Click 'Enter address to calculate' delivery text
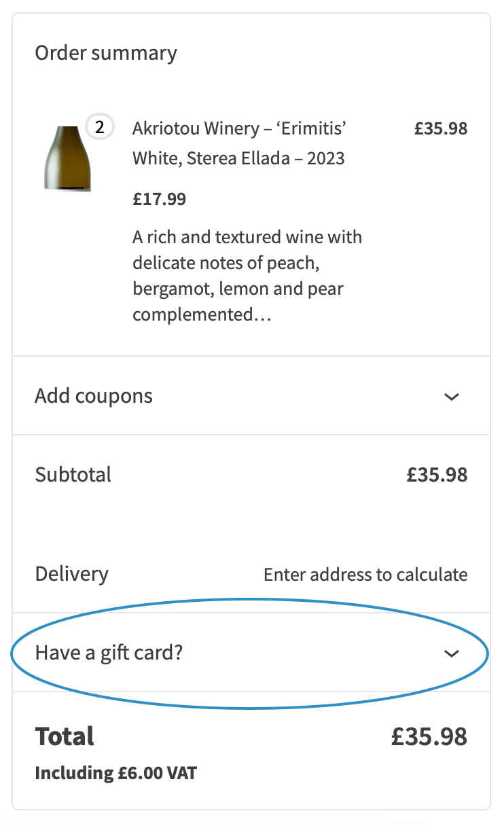This screenshot has height=826, width=504. [x=365, y=575]
